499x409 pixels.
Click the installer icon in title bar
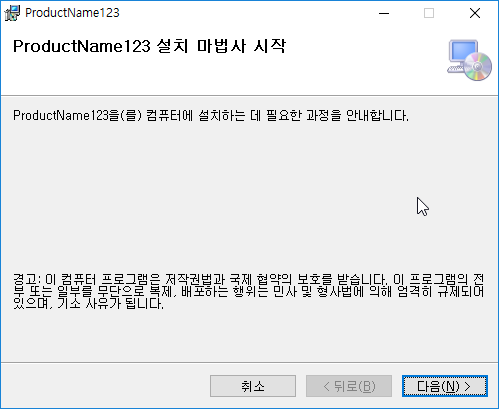point(12,13)
